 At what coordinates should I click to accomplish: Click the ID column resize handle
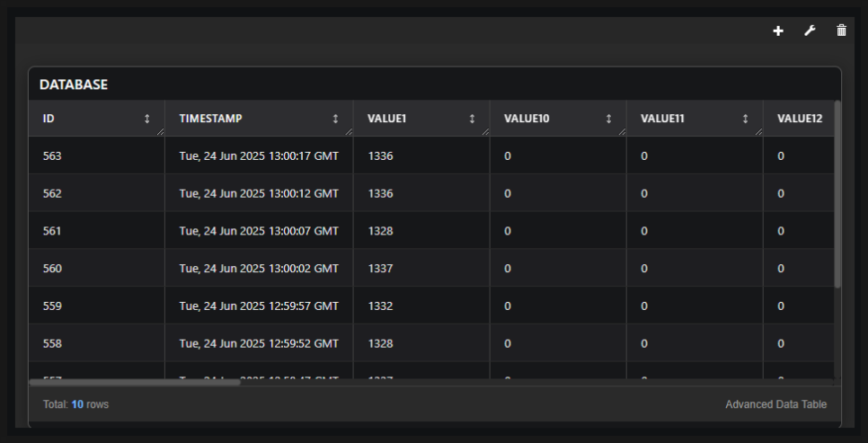(x=161, y=132)
